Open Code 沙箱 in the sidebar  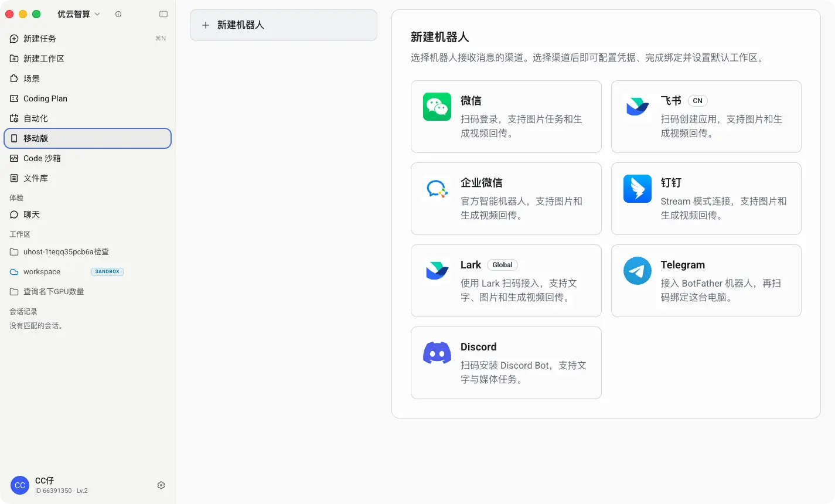(x=88, y=158)
